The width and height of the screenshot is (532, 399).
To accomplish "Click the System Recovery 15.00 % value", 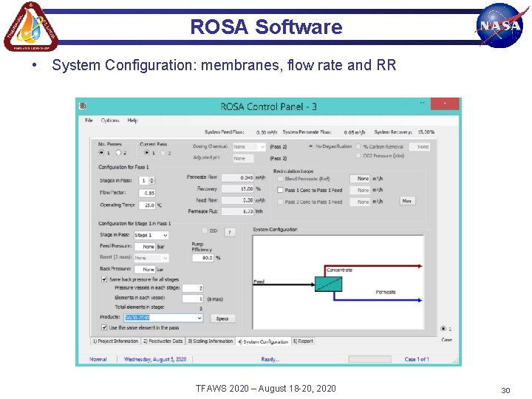I will click(426, 132).
